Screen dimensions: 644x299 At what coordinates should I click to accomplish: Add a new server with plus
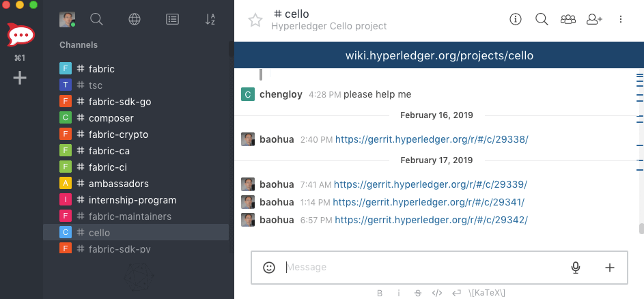point(20,78)
